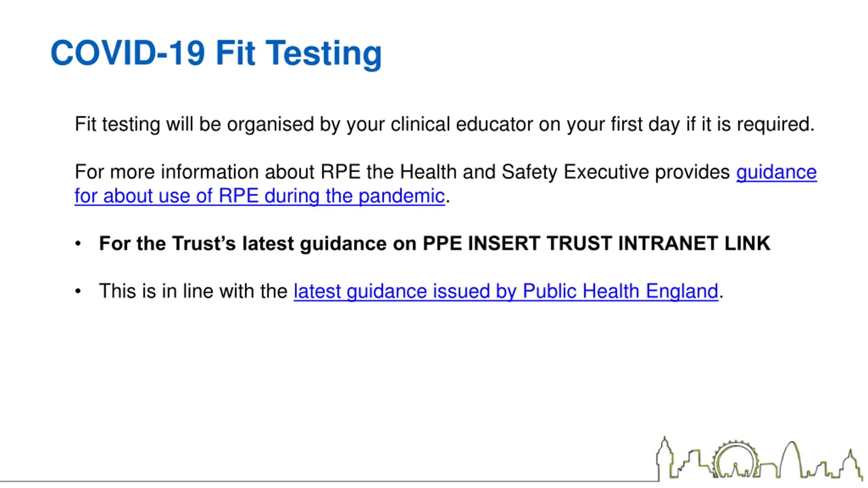Click 'PPE' in the bold bullet line
The width and height of the screenshot is (868, 488).
pyautogui.click(x=442, y=243)
